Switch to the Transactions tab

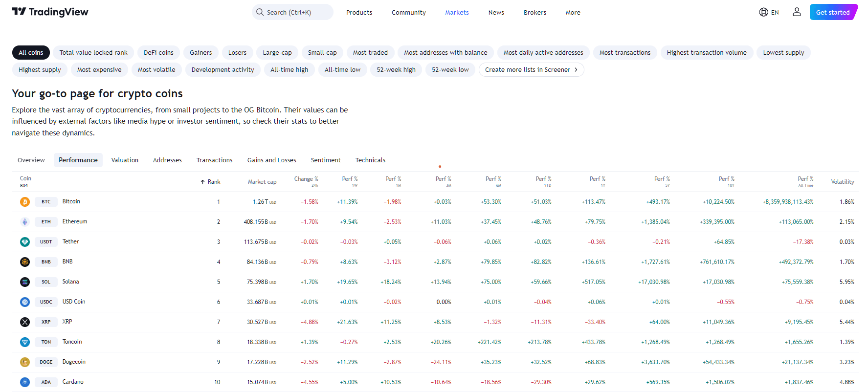click(x=214, y=160)
